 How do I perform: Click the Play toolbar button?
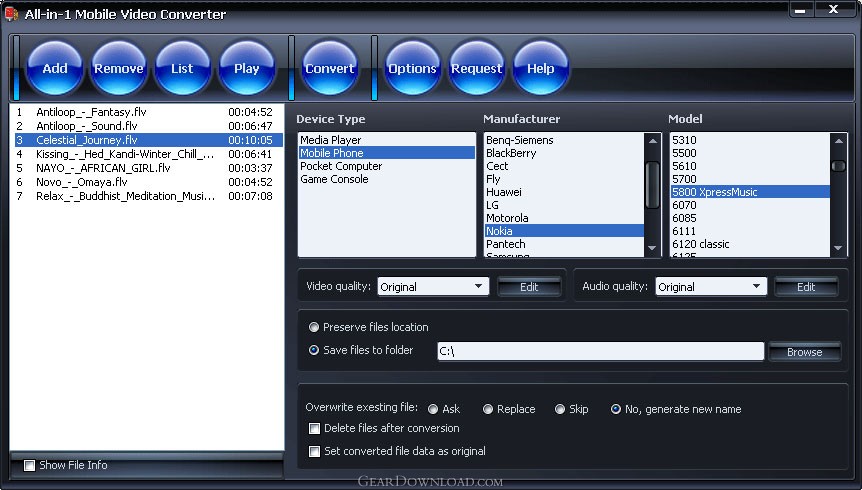pos(246,68)
